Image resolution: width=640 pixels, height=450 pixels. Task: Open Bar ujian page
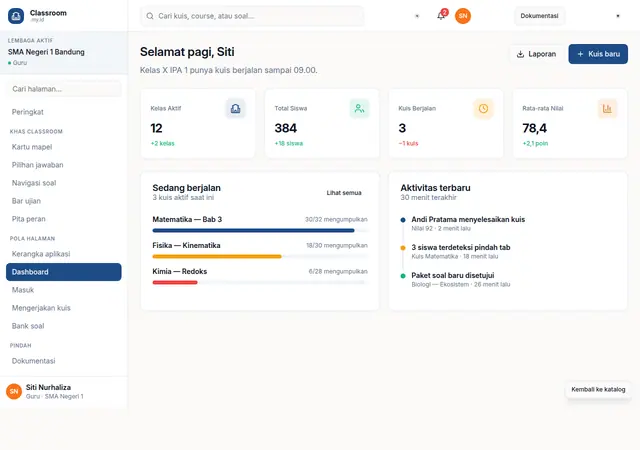[x=64, y=201]
